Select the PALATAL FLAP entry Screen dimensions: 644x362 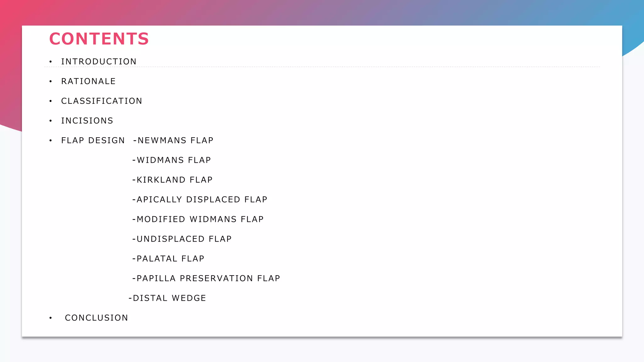click(168, 259)
